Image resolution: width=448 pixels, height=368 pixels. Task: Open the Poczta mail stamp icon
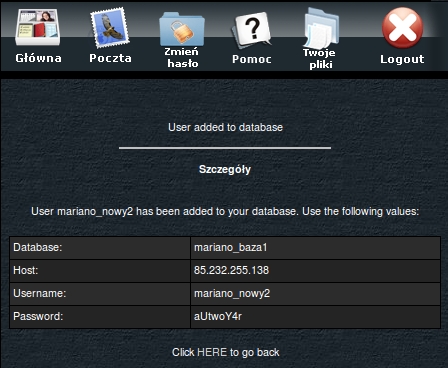click(x=110, y=28)
